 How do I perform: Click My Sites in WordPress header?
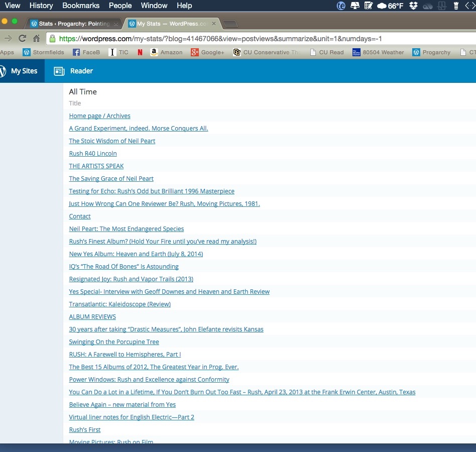click(x=20, y=71)
